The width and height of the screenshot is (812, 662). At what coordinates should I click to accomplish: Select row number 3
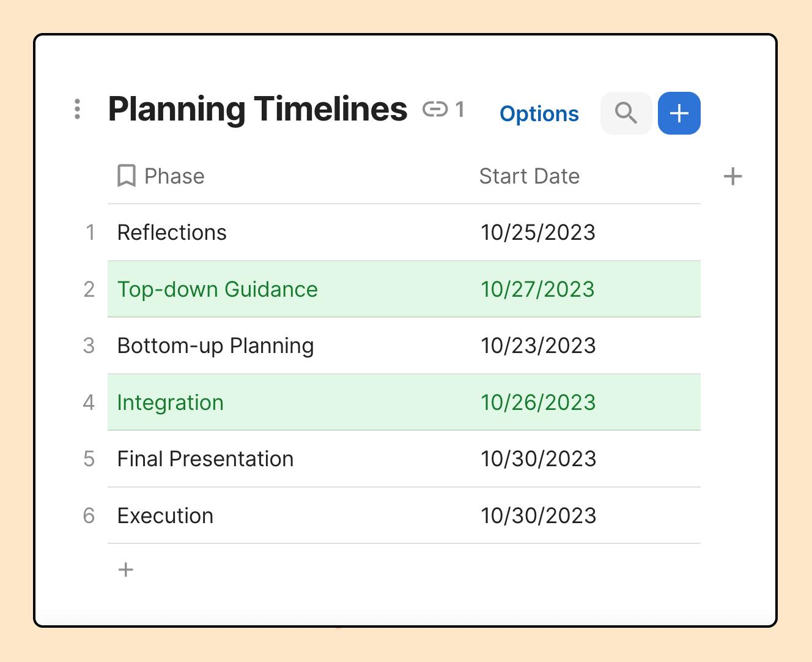[x=89, y=346]
